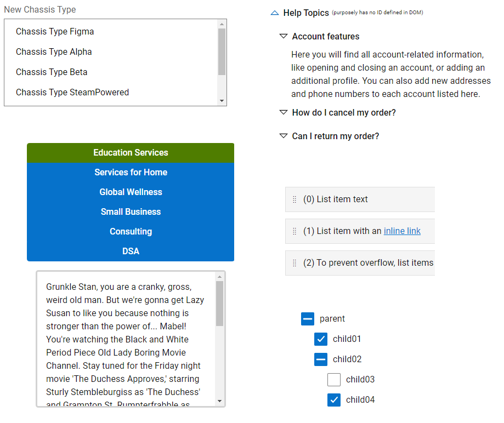Click drag handle of list item (1)
The image size is (504, 423).
tap(295, 231)
